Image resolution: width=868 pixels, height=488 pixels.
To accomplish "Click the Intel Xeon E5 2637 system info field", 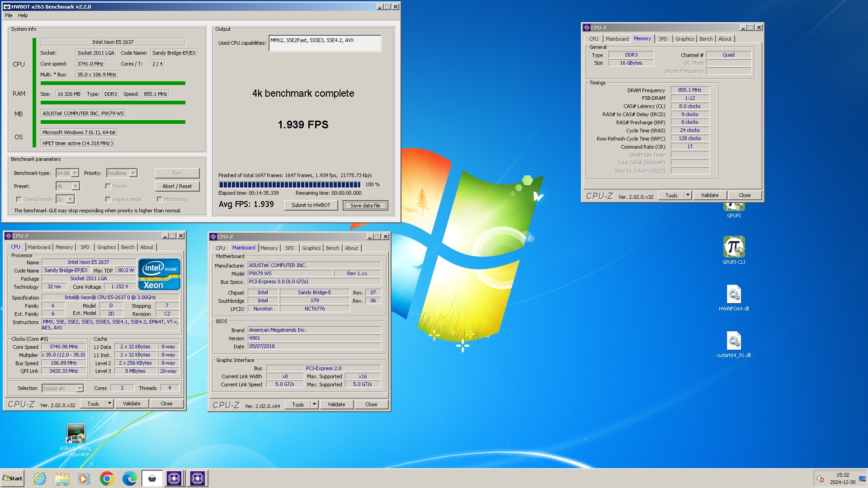I will (113, 42).
